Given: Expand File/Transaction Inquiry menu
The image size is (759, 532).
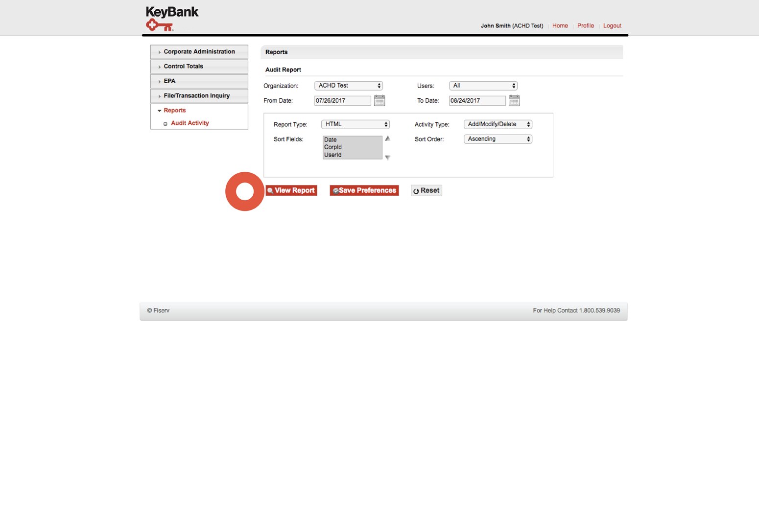Looking at the screenshot, I should coord(199,96).
